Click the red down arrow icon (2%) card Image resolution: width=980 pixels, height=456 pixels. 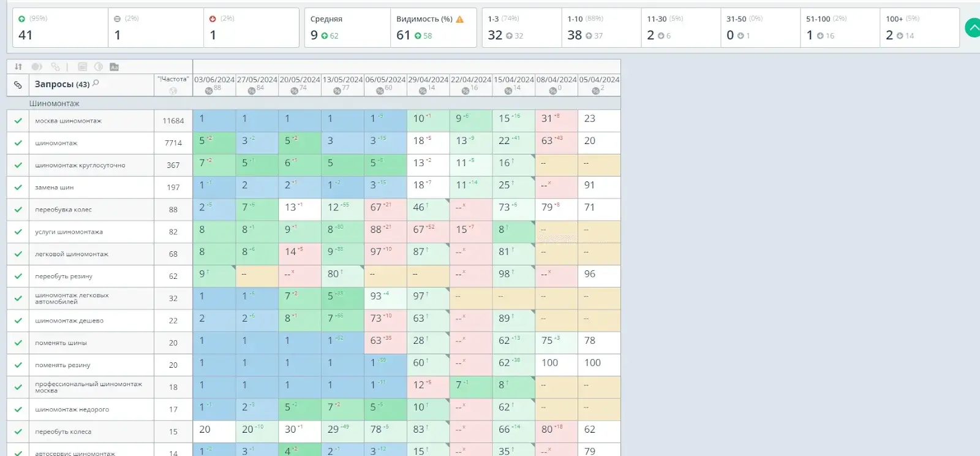[x=213, y=19]
